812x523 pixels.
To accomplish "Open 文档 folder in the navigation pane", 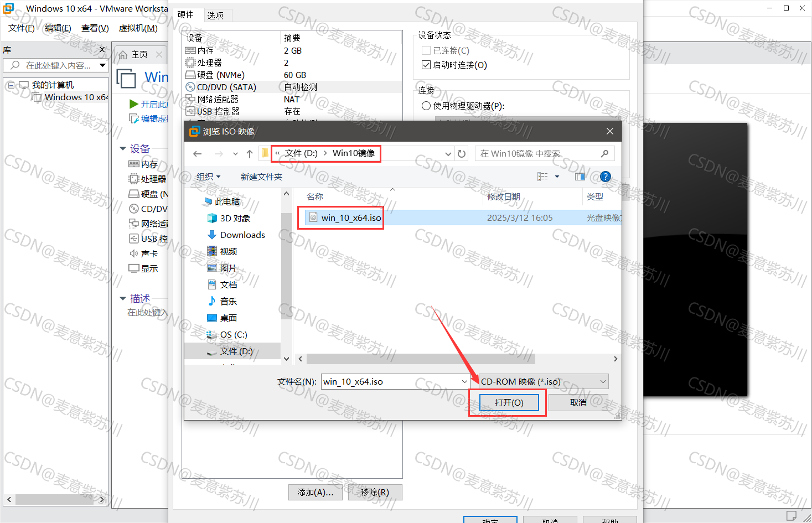I will 223,284.
